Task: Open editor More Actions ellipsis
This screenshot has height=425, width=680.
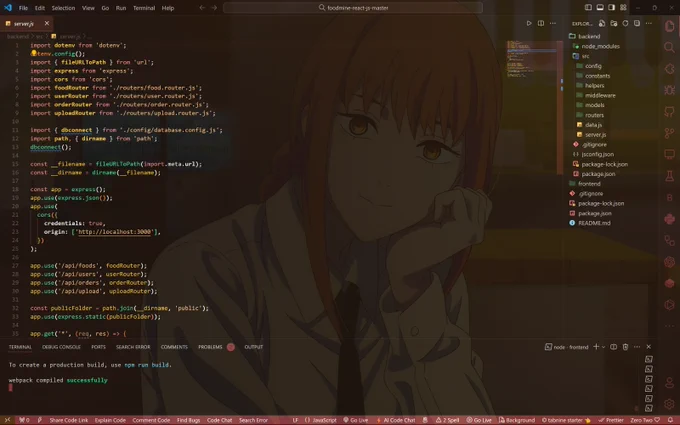Action: tap(552, 23)
